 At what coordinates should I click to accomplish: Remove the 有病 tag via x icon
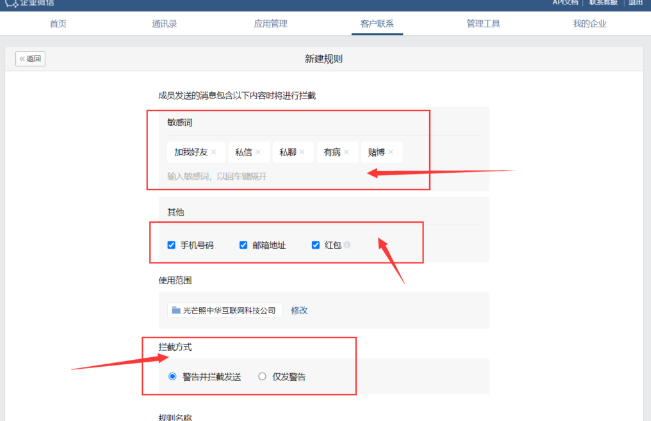346,153
